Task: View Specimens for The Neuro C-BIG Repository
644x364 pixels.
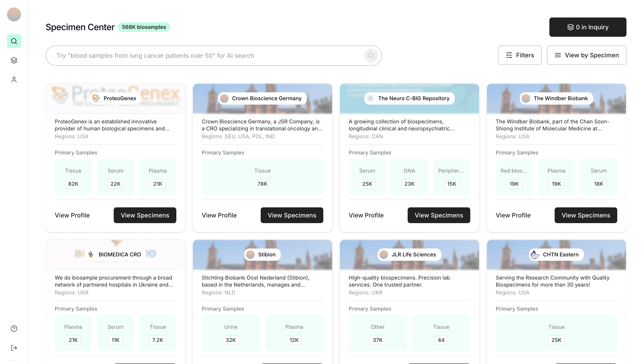Action: [439, 215]
